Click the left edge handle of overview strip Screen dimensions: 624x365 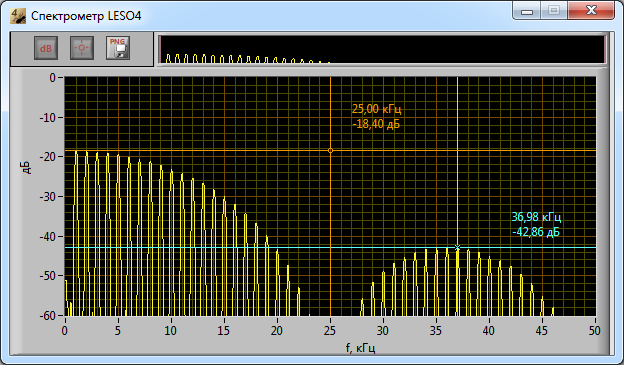click(x=160, y=49)
